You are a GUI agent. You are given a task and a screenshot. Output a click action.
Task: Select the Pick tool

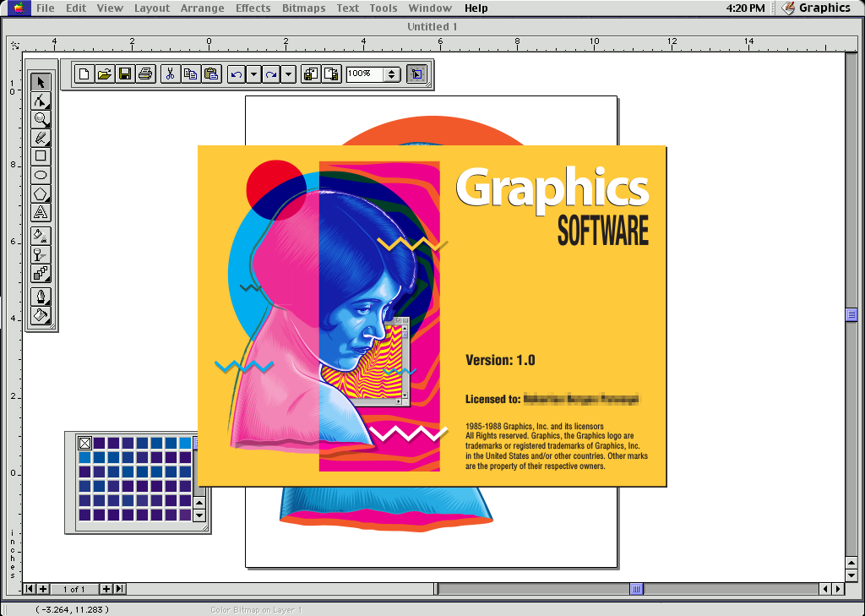tap(39, 82)
